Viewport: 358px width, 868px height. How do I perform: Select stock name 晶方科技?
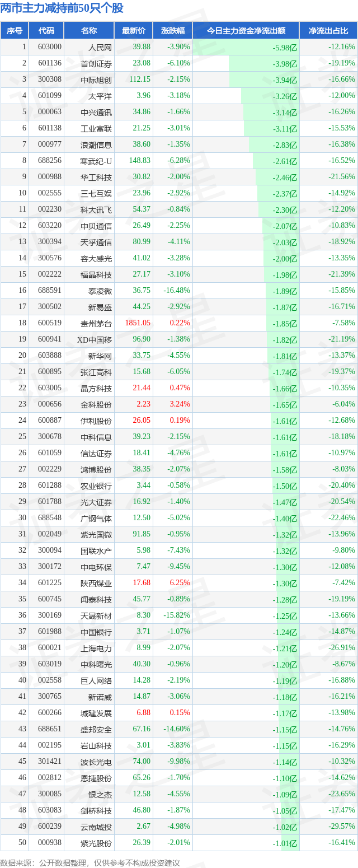pos(96,389)
